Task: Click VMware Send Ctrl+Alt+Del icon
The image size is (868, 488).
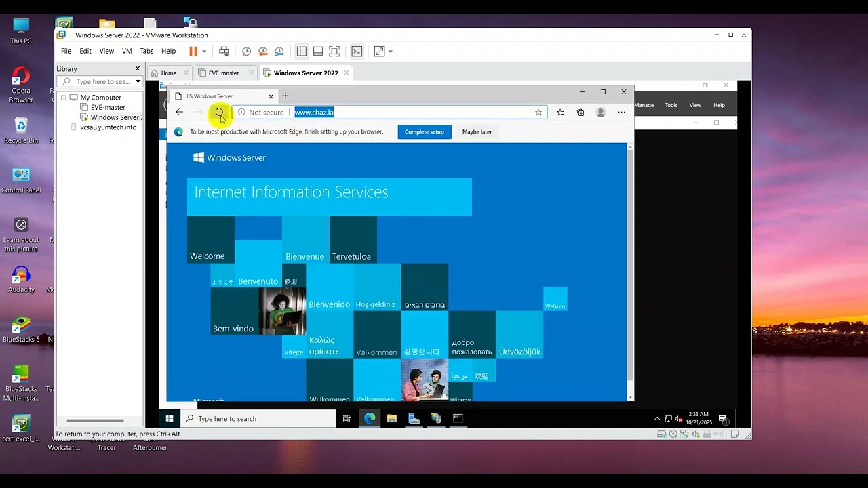Action: point(224,52)
